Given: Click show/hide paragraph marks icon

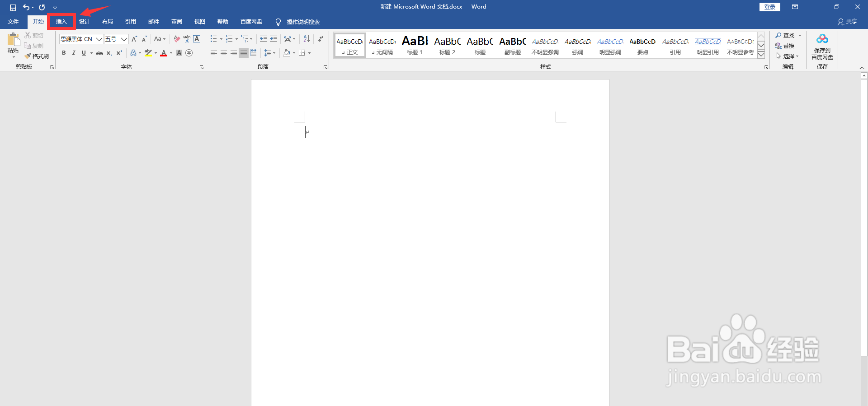Looking at the screenshot, I should (x=321, y=39).
